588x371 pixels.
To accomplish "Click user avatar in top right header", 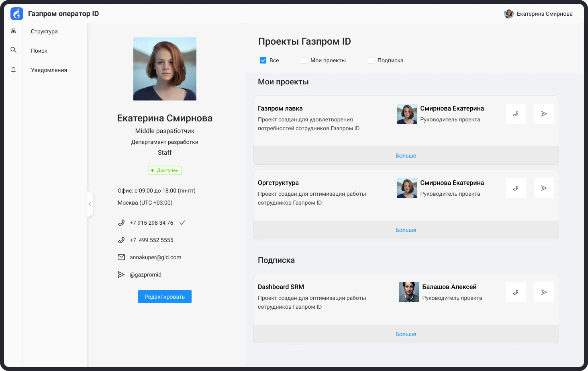I will coord(509,14).
